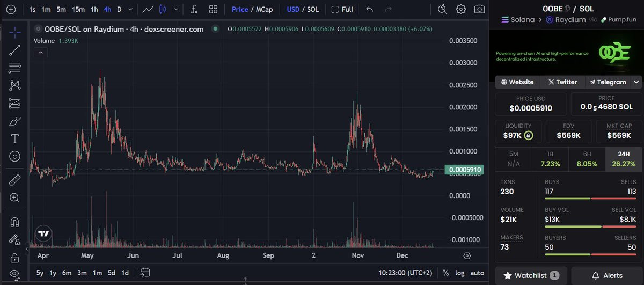Viewport: 644px width, 285px height.
Task: Undo the last chart action
Action: (x=369, y=9)
